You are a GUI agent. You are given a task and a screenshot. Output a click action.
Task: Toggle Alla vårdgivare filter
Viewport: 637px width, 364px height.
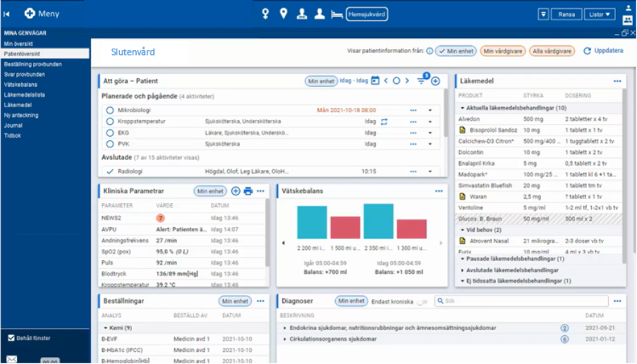coord(552,51)
